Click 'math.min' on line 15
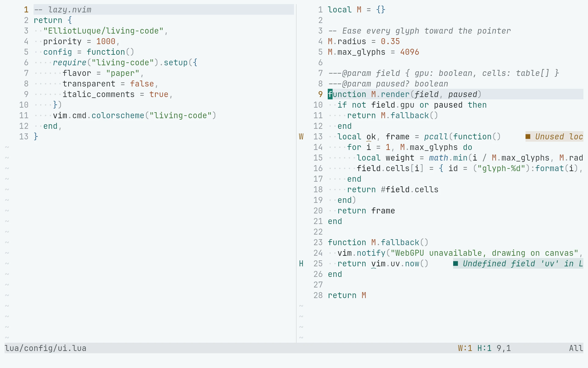Viewport: 588px width, 368px height. [448, 158]
